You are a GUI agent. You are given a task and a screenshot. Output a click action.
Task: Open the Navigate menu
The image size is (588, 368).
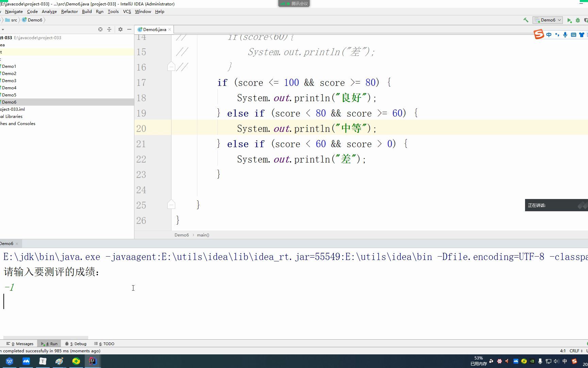[14, 12]
